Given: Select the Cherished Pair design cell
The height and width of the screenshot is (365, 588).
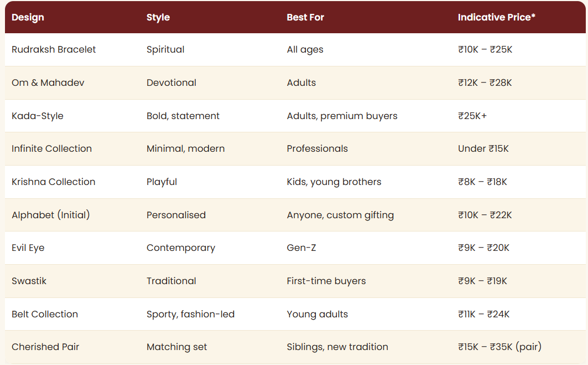Looking at the screenshot, I should [x=45, y=347].
